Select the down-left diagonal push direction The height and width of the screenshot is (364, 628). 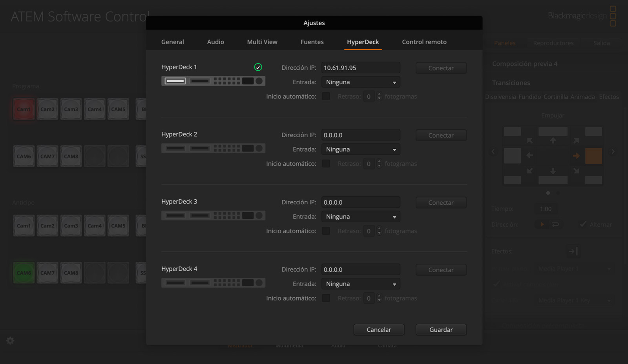(530, 171)
